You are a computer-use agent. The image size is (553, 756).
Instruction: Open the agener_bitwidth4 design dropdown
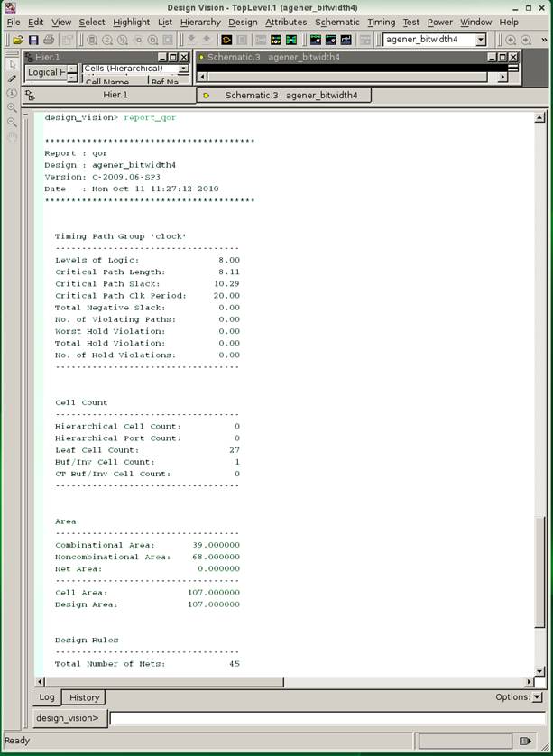coord(480,40)
